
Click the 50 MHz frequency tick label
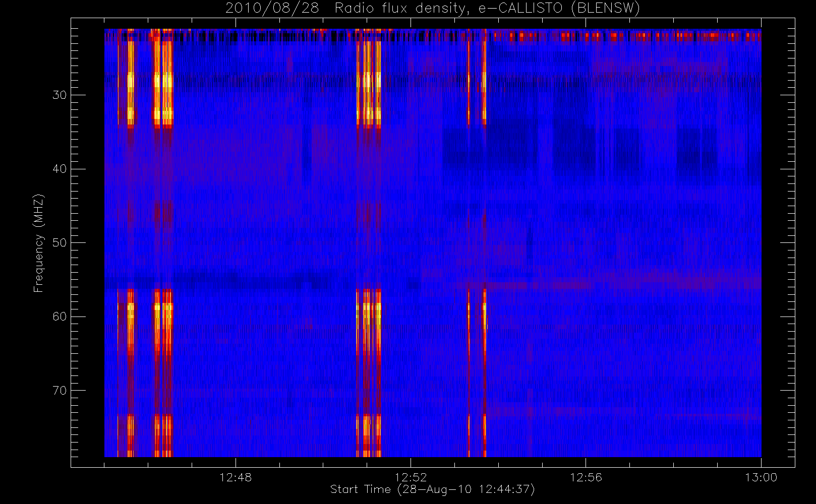[x=60, y=242]
